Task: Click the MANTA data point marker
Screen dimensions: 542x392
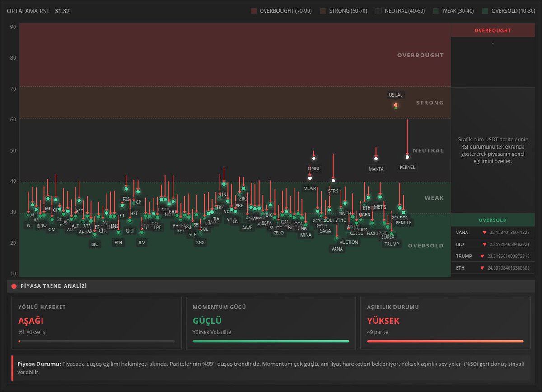Action: 376,159
